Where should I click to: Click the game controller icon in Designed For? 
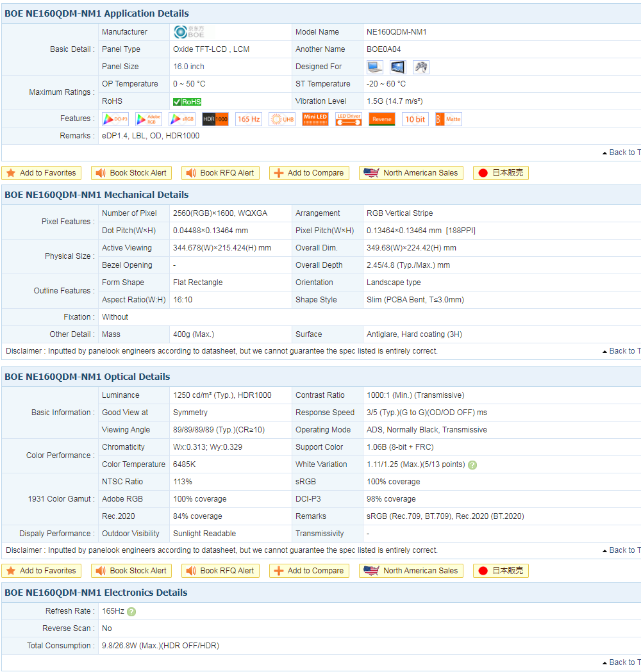coord(421,67)
